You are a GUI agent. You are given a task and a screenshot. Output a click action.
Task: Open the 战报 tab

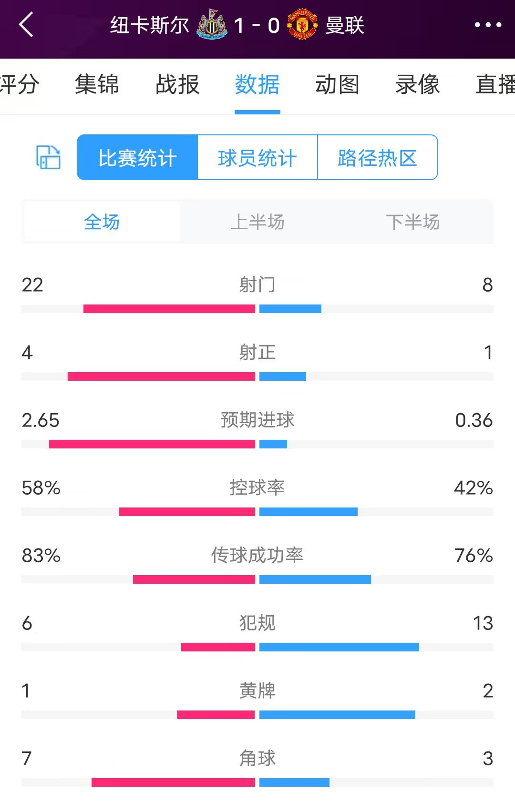[x=177, y=85]
